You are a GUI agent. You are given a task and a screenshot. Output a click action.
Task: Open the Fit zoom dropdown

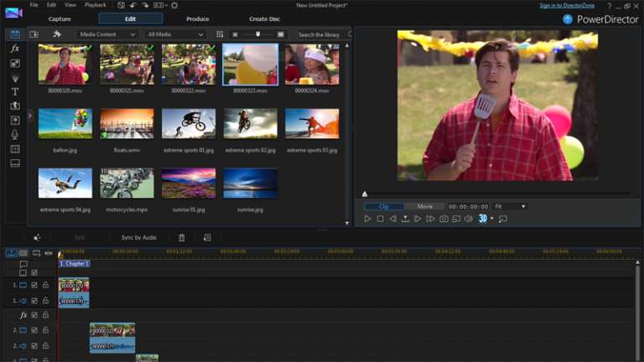[510, 206]
